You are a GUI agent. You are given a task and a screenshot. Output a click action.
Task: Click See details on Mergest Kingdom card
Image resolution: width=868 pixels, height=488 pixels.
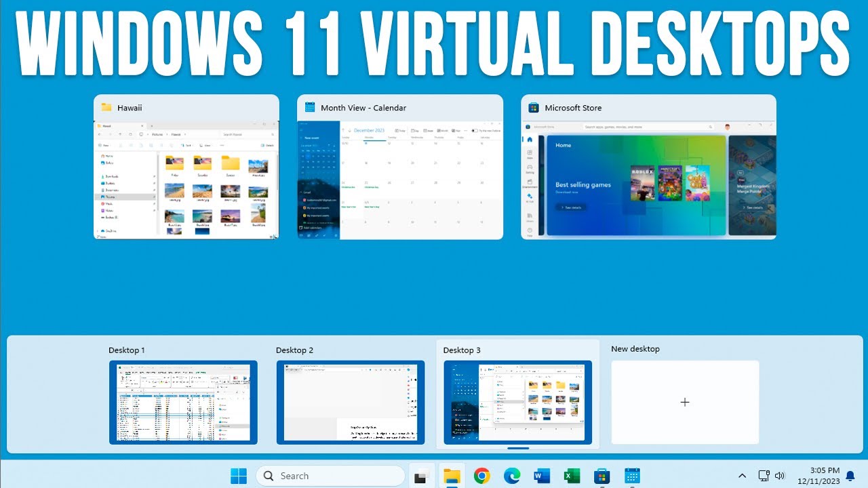753,207
